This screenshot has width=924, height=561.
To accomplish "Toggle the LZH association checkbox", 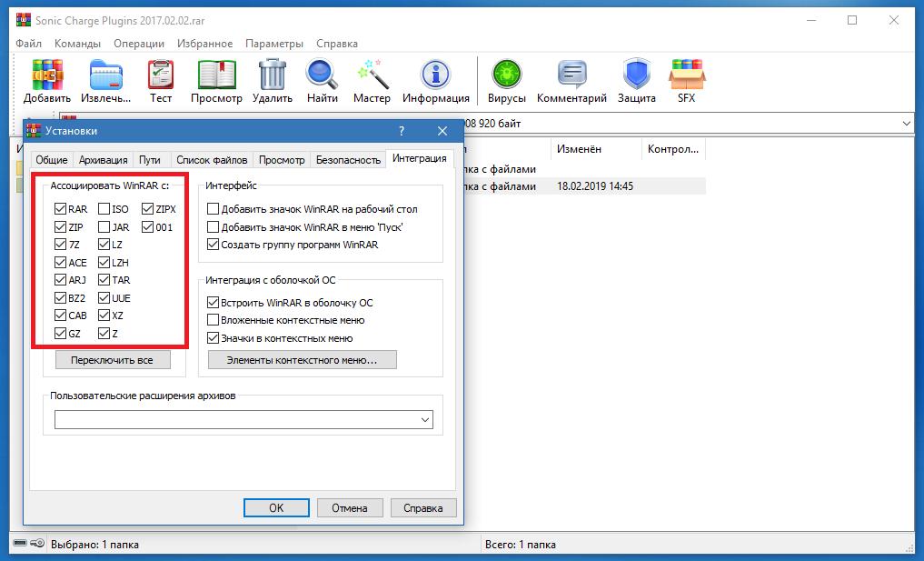I will point(104,263).
